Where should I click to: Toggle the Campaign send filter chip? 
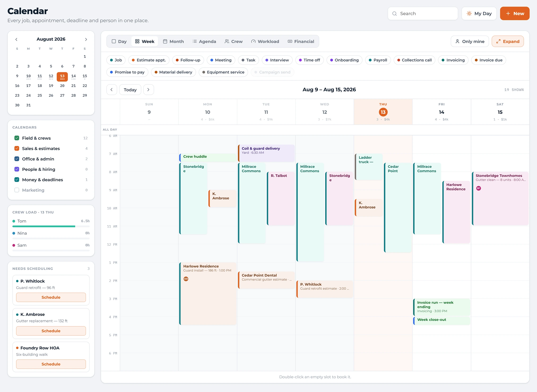click(x=273, y=72)
